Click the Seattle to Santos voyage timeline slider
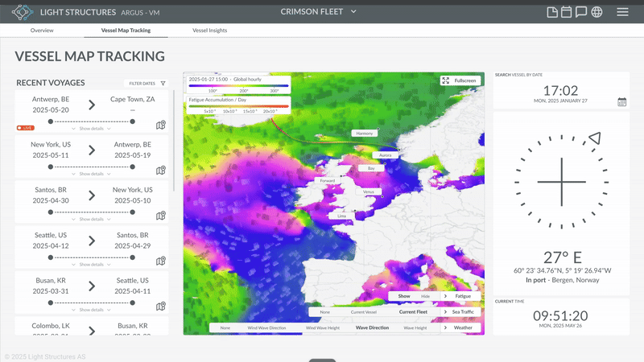 point(91,257)
